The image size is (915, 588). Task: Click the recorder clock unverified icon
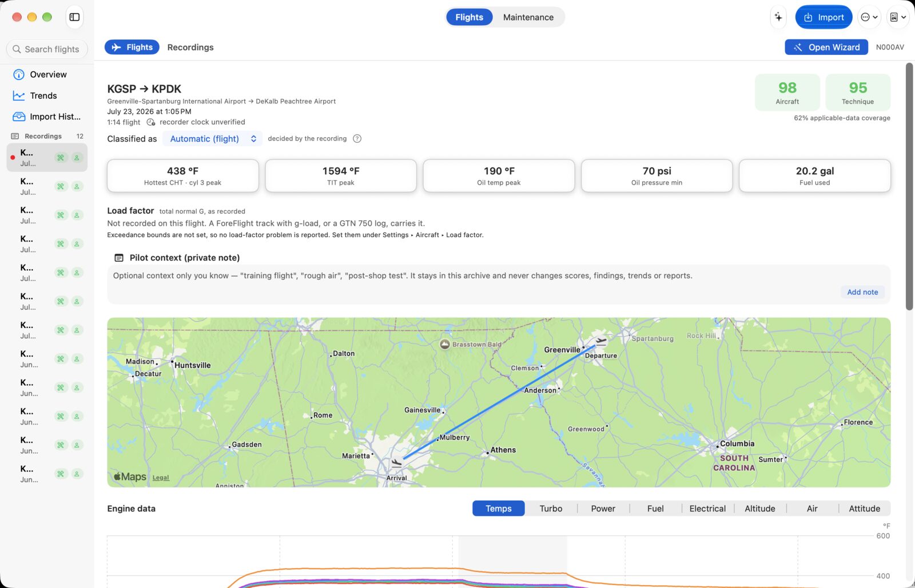(151, 122)
